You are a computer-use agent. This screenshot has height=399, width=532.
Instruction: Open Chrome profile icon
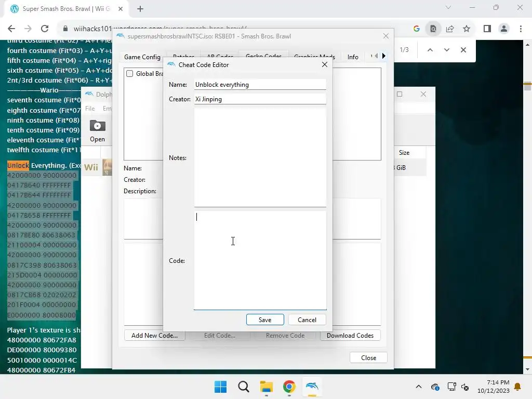coord(504,29)
